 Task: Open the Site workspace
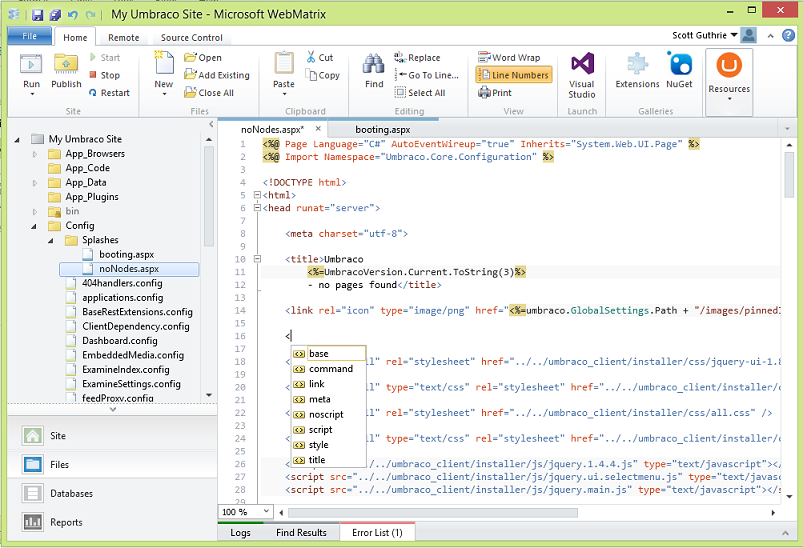112,436
